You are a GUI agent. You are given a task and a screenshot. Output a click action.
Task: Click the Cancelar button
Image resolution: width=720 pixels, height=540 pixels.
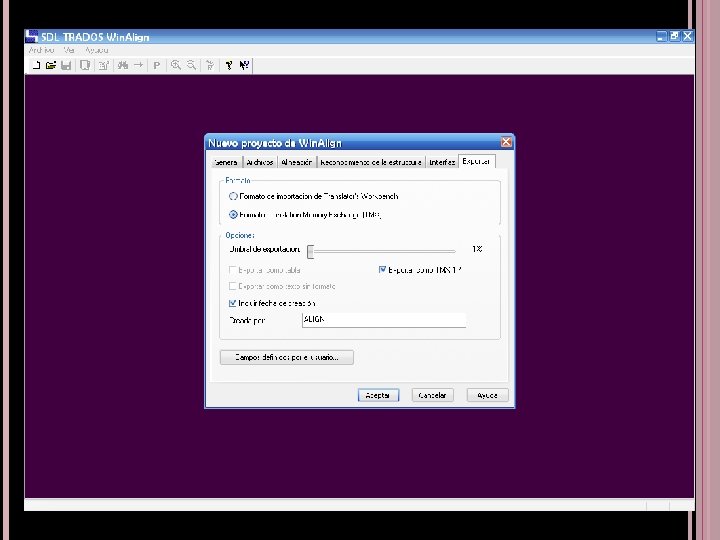(433, 395)
